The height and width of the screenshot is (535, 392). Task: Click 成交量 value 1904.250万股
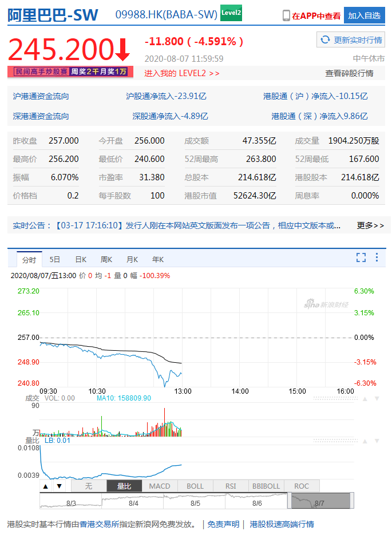[x=354, y=141]
